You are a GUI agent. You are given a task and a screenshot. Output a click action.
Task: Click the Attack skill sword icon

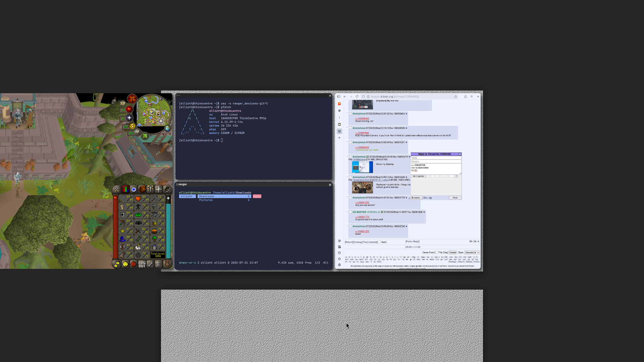tap(122, 198)
